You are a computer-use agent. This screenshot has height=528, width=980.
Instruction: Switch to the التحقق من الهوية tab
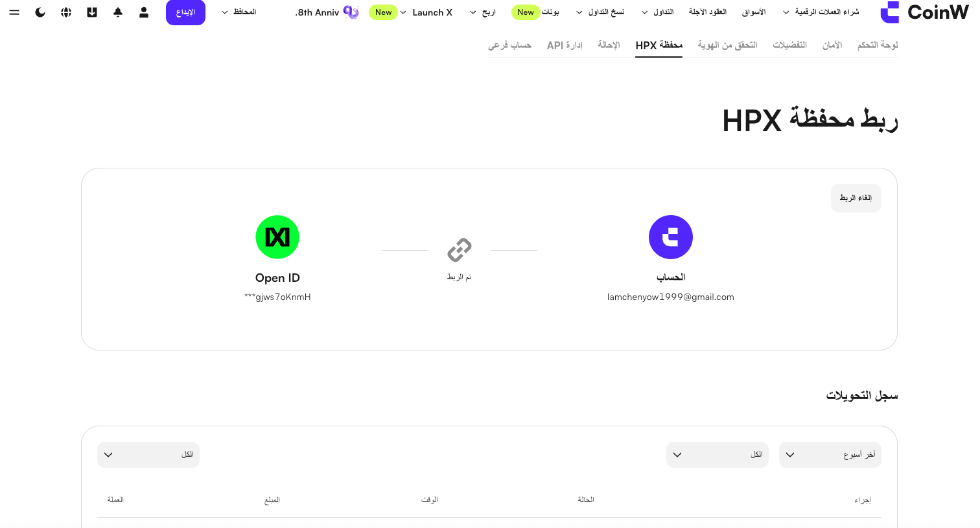click(727, 45)
